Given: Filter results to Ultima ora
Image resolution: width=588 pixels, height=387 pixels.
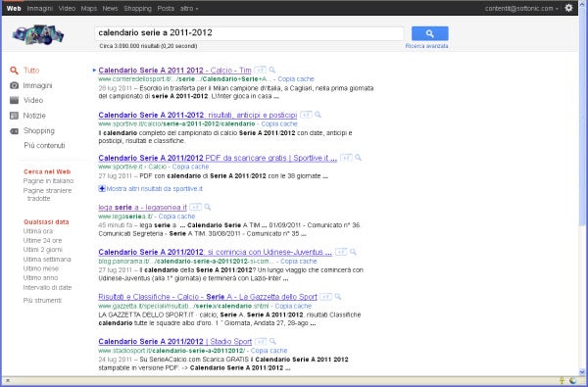Looking at the screenshot, I should 38,231.
